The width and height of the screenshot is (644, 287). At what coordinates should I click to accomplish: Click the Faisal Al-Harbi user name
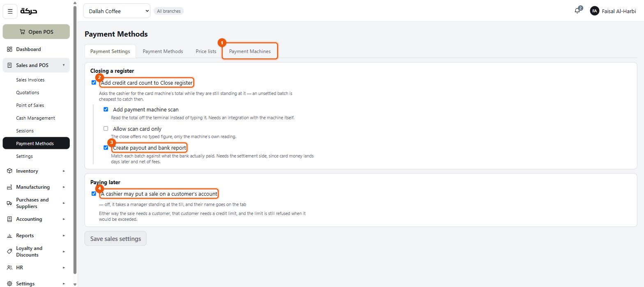pos(619,11)
